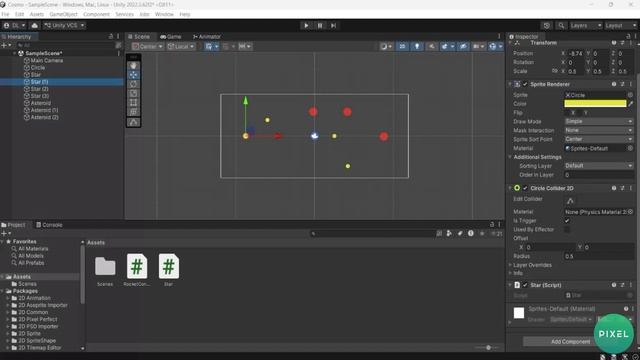
Task: Collapse the SampleScene hierarchy root
Action: tap(15, 53)
